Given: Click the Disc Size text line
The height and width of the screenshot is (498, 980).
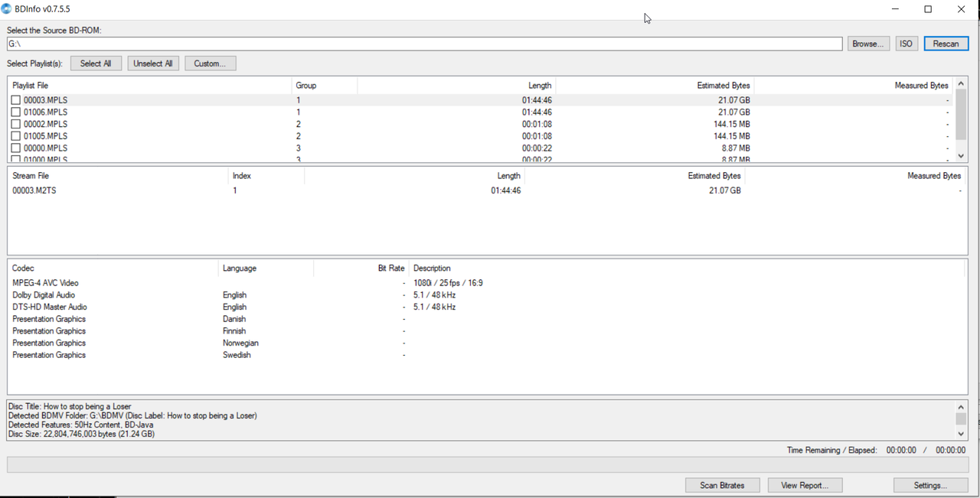Looking at the screenshot, I should (81, 434).
